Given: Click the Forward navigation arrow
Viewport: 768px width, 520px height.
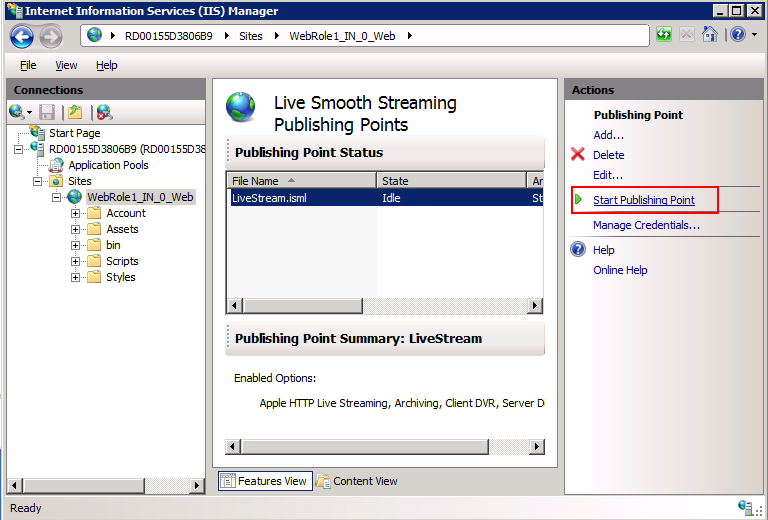Looking at the screenshot, I should click(51, 36).
